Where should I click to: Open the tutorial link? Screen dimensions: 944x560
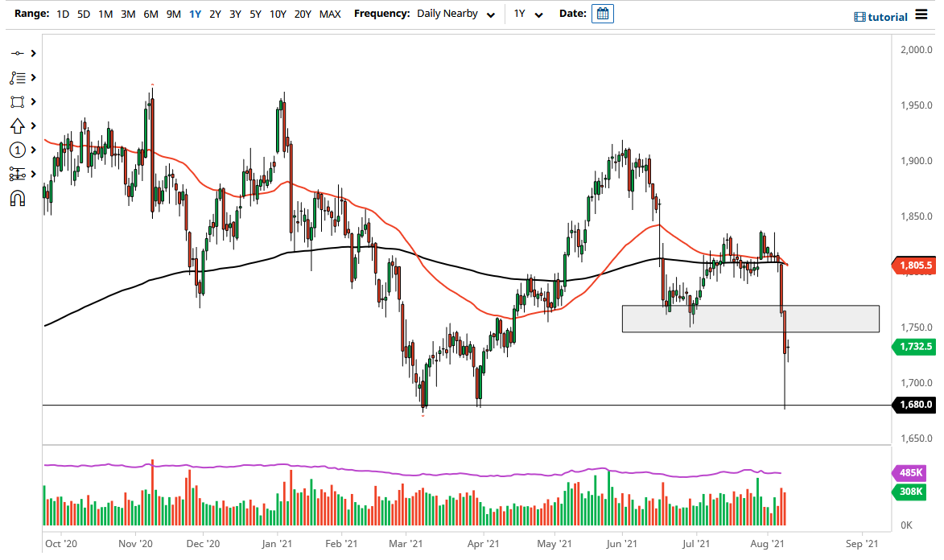point(888,17)
